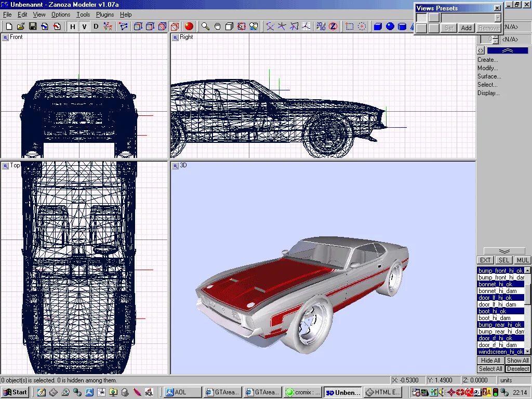This screenshot has width=532, height=399.
Task: Click the Show All button
Action: click(517, 361)
